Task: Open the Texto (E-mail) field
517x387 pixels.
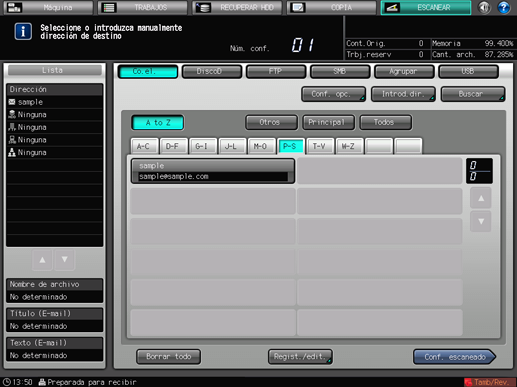Action: (x=55, y=349)
